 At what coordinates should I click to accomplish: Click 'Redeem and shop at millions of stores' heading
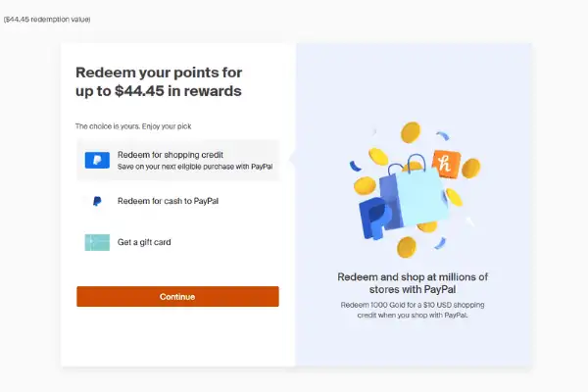pos(413,283)
